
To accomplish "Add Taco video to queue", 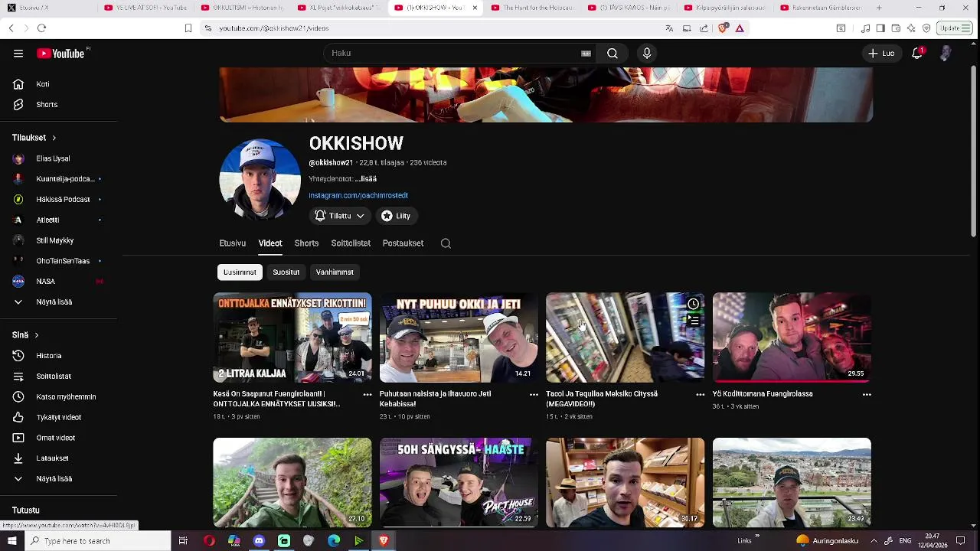I will point(693,321).
